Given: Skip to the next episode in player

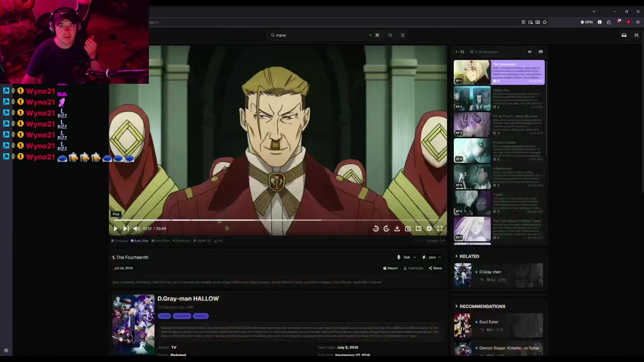Looking at the screenshot, I should 126,228.
